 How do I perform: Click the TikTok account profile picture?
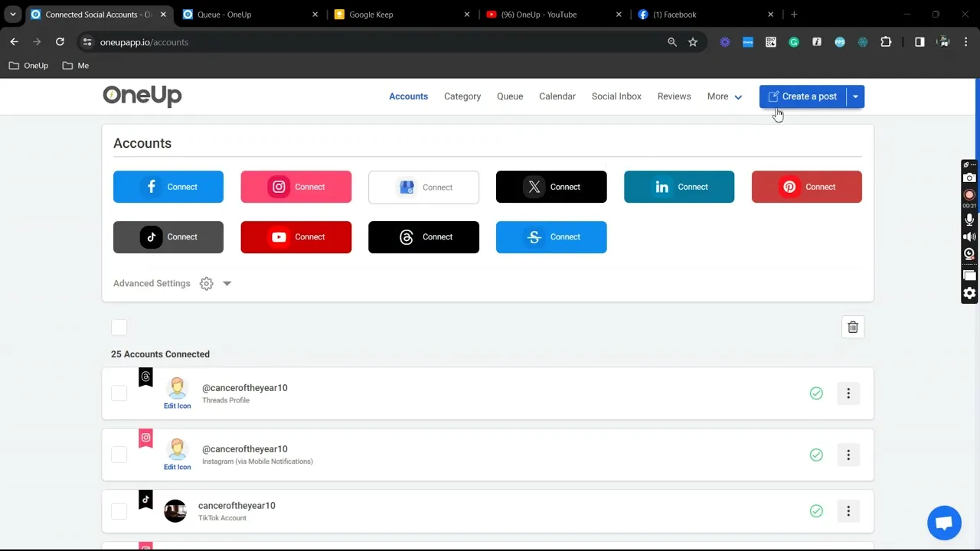click(175, 511)
